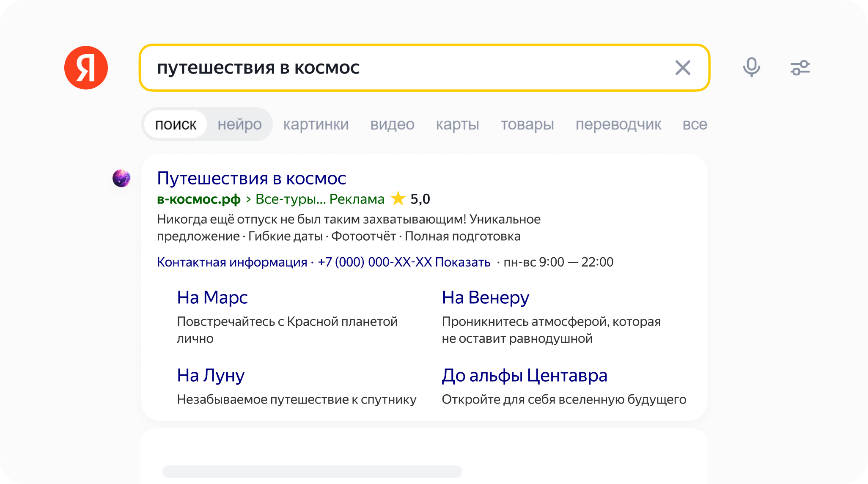Click в-космос.рф domain link
The image size is (868, 484).
point(198,199)
